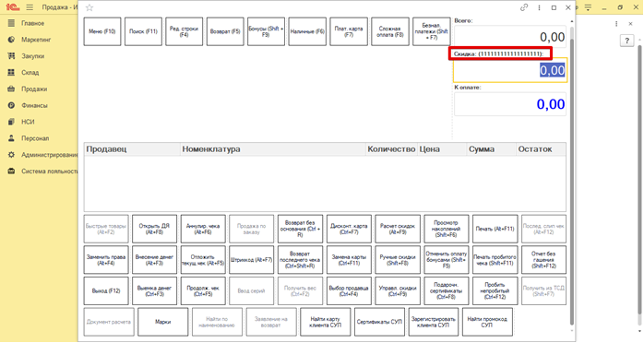Click the Дисконт. карта (Ctrl+F7) button
644x343 pixels.
(x=349, y=229)
